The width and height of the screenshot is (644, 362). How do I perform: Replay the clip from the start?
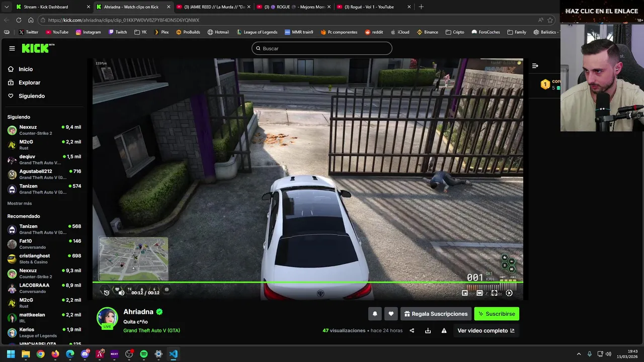point(106,293)
